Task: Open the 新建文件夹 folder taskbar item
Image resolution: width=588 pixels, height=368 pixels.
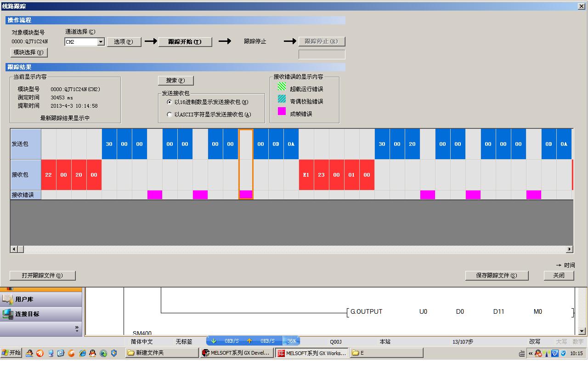Action: pos(161,353)
